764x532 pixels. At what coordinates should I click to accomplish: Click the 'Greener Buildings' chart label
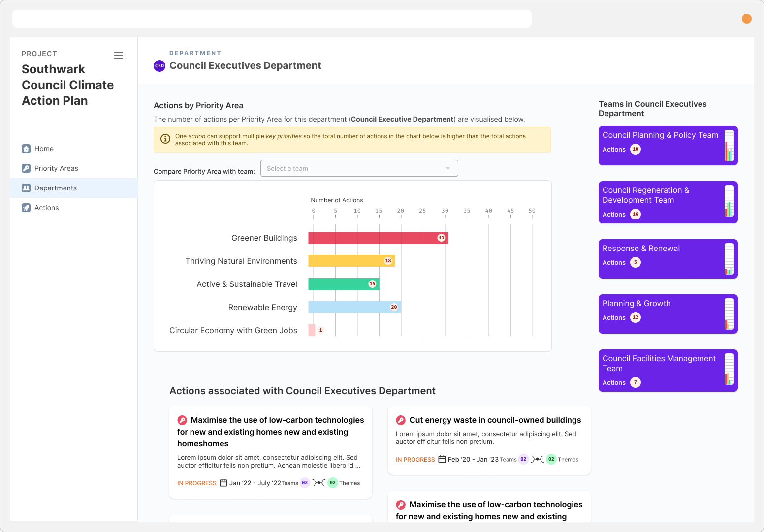[x=264, y=238]
